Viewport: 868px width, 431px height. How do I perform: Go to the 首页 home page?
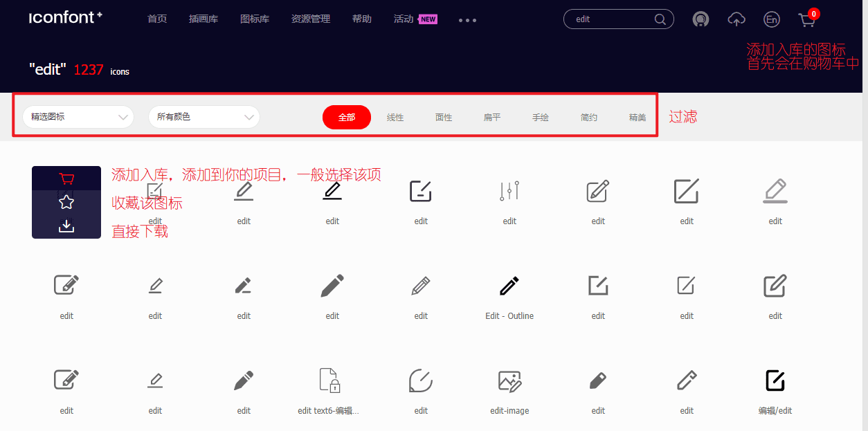point(157,19)
